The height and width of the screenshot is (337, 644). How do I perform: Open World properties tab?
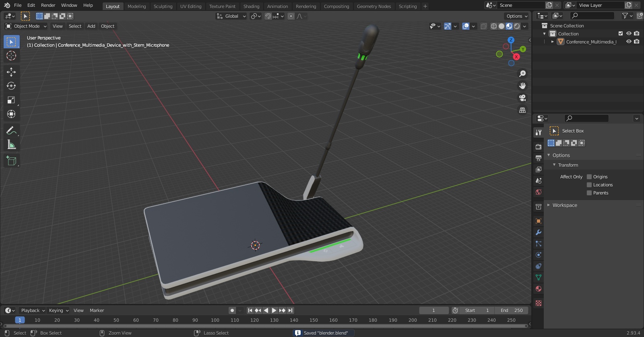tap(539, 192)
